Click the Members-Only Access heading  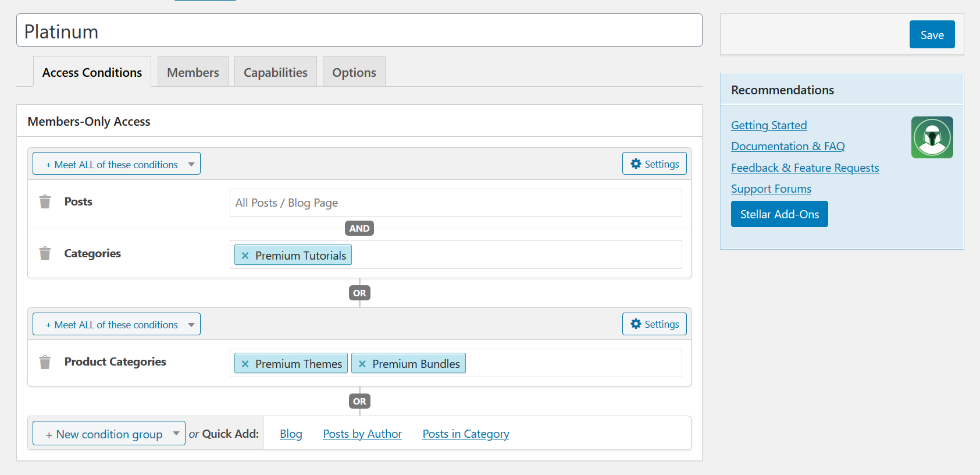(x=89, y=121)
